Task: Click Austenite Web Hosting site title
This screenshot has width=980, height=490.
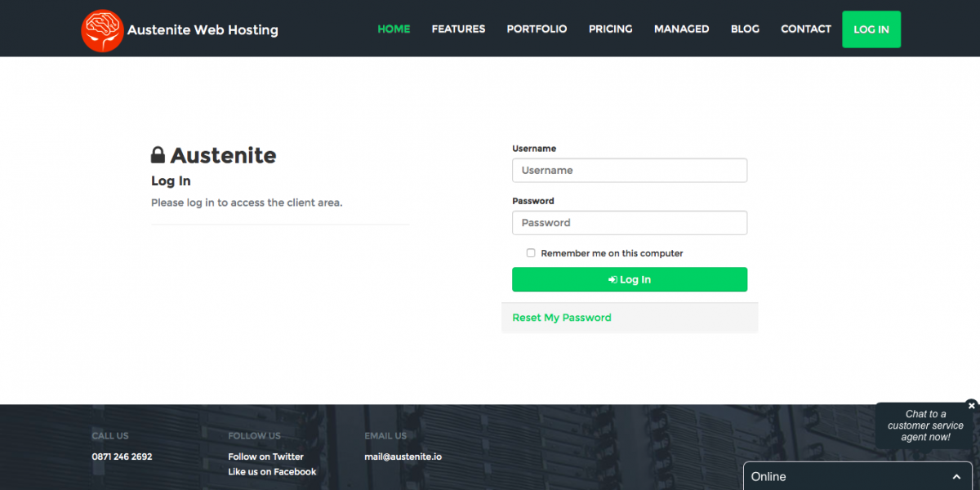Action: click(x=203, y=30)
